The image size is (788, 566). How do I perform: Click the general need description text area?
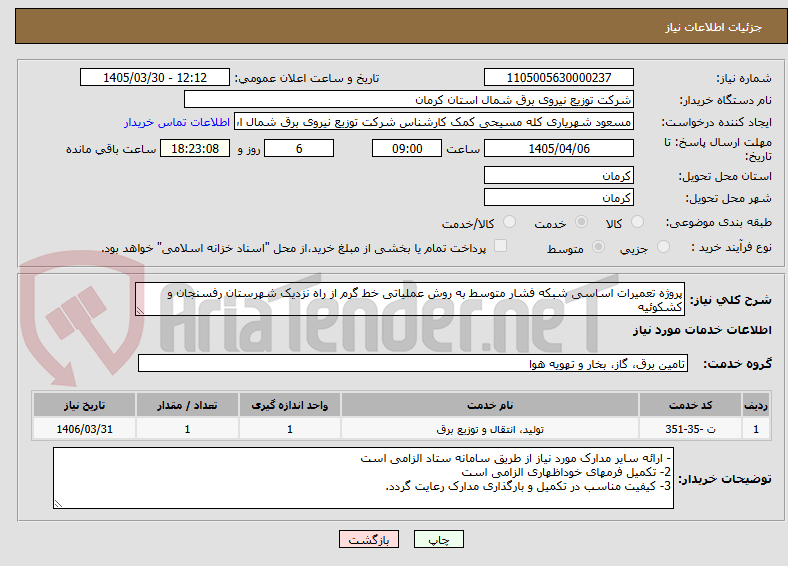point(410,299)
